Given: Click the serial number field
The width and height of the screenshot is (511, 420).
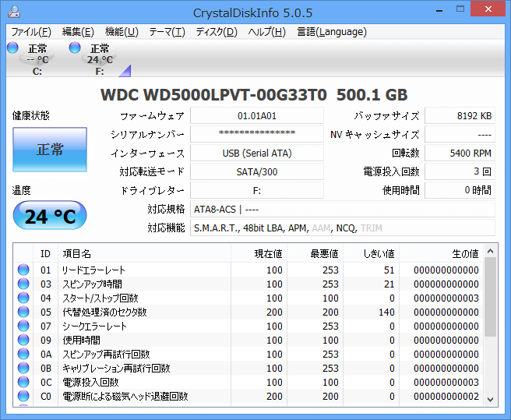Looking at the screenshot, I should pyautogui.click(x=256, y=135).
